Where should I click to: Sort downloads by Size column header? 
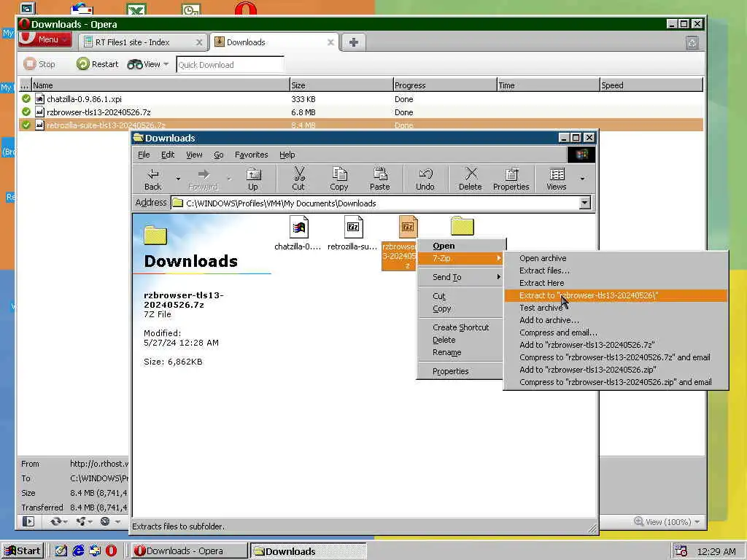[x=341, y=85]
